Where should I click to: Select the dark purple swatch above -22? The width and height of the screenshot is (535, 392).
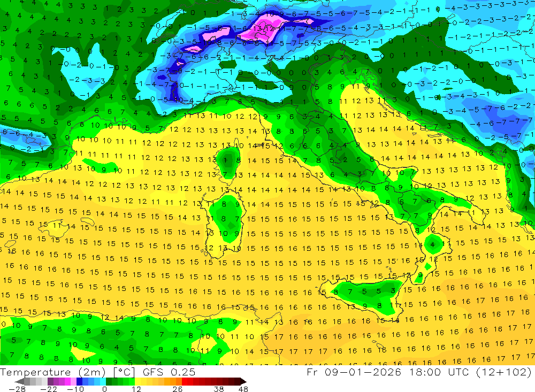(50, 381)
